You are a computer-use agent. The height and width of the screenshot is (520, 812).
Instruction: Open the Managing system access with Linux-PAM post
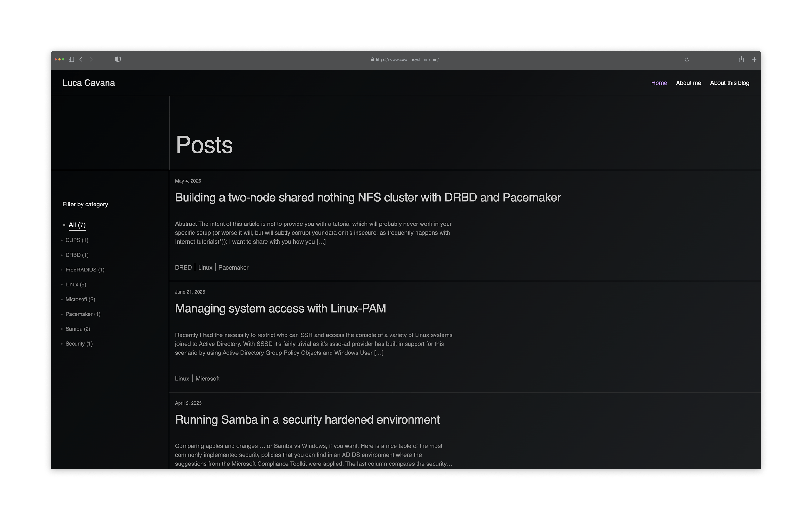280,308
